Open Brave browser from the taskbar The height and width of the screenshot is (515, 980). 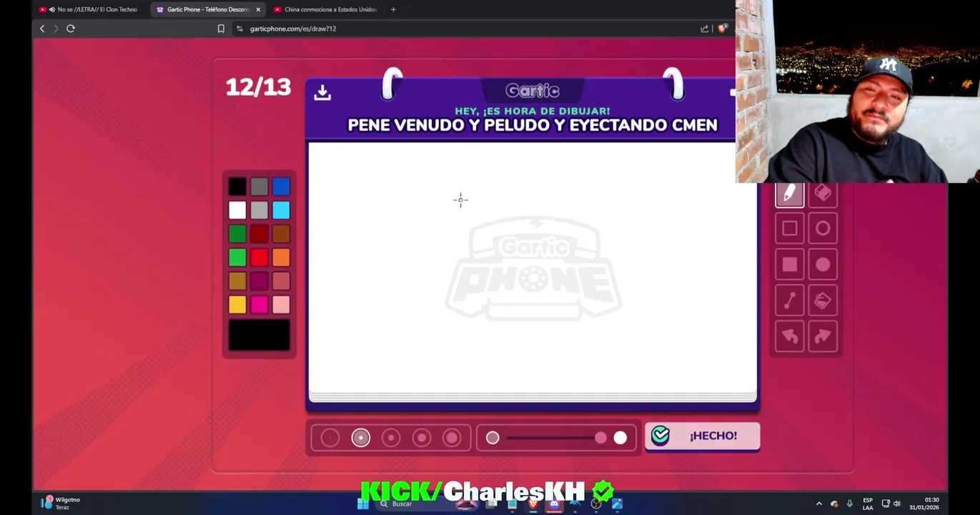[x=533, y=504]
